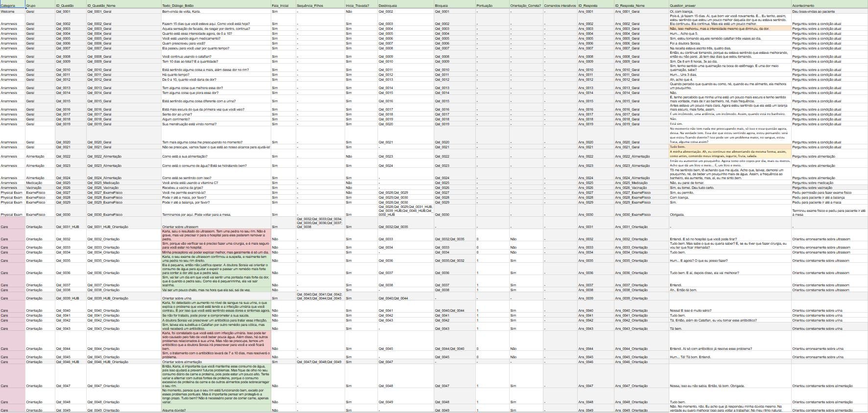This screenshot has width=868, height=413.
Task: Select the 'Bem-vinda de volta, Karla.' cell
Action: [216, 11]
